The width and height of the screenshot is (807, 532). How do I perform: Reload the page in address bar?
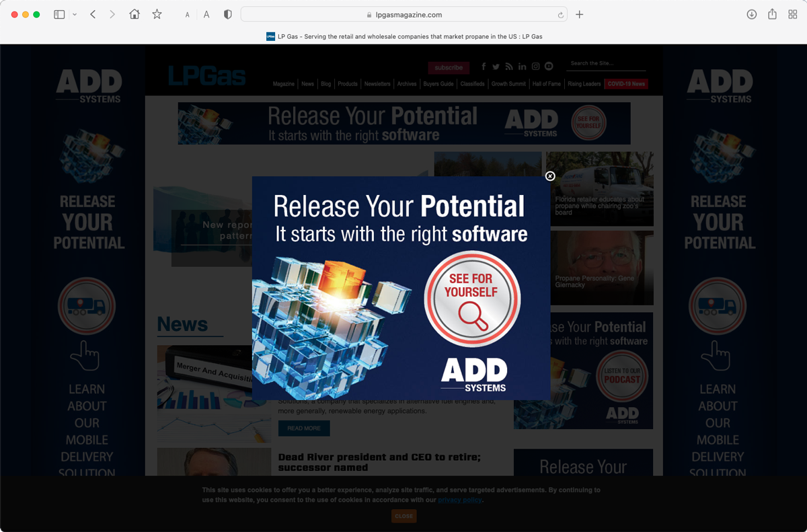(x=560, y=15)
